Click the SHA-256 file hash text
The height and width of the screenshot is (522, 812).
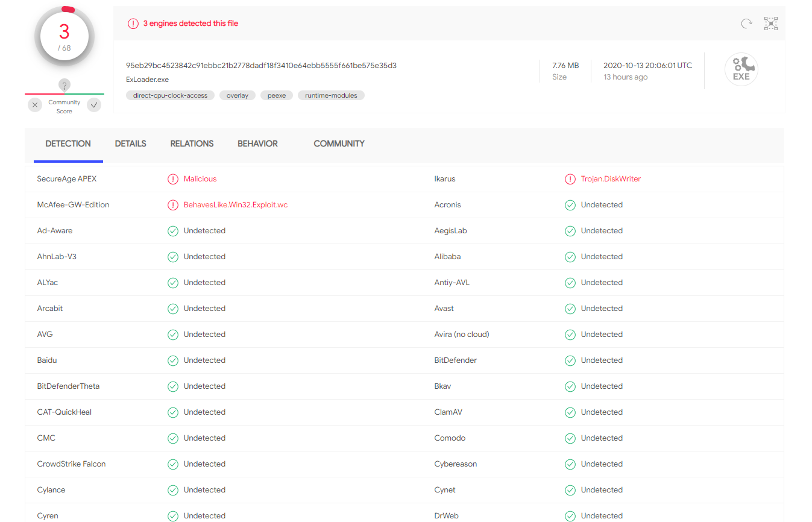coord(261,65)
